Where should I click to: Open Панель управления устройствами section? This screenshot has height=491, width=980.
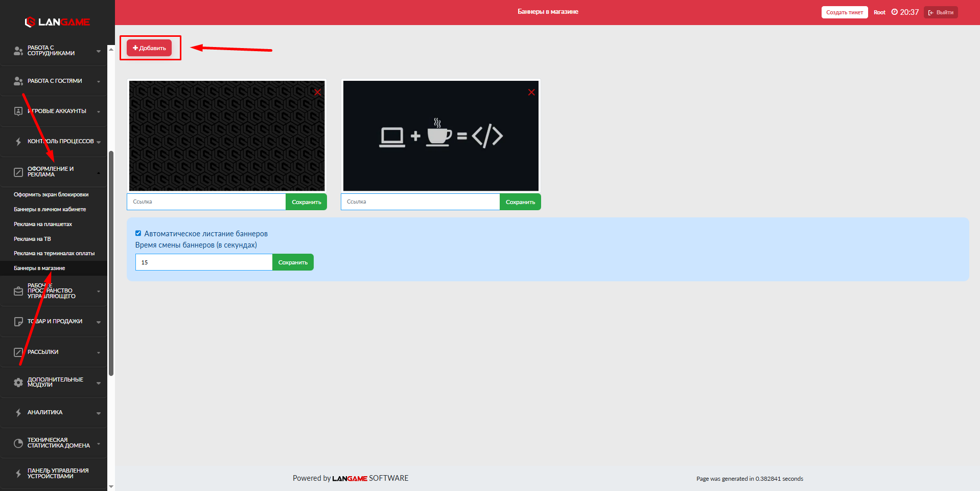(x=54, y=474)
